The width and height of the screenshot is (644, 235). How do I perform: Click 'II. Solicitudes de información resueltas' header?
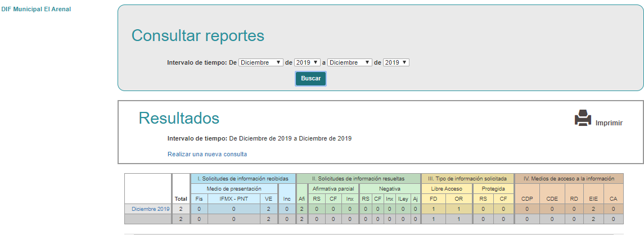pos(358,179)
